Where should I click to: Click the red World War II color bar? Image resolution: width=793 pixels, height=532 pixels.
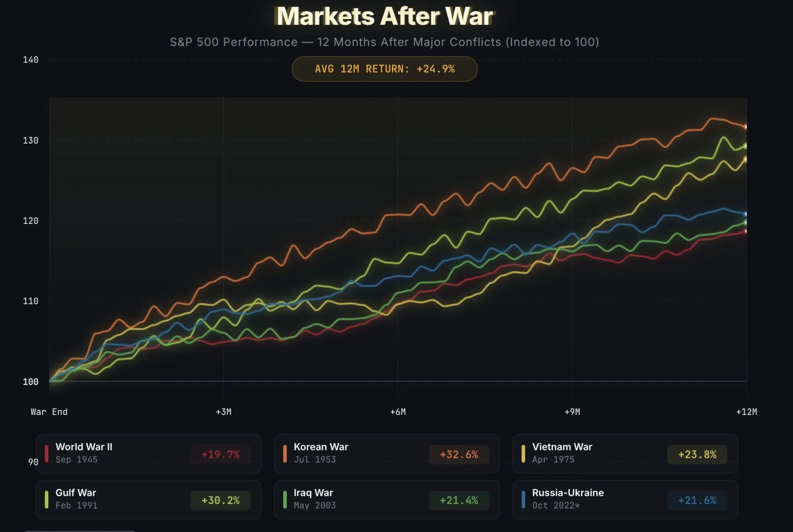click(x=47, y=454)
